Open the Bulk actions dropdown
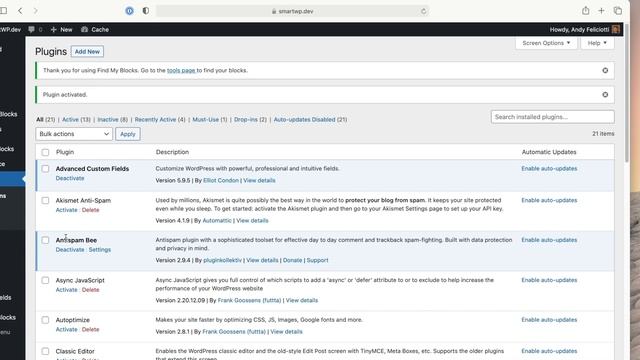The image size is (640, 360). [74, 134]
